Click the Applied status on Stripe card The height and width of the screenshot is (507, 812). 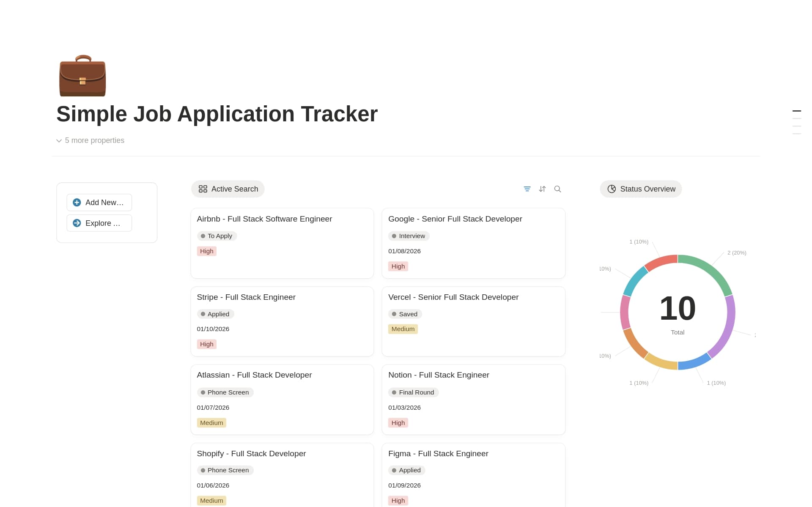(215, 314)
